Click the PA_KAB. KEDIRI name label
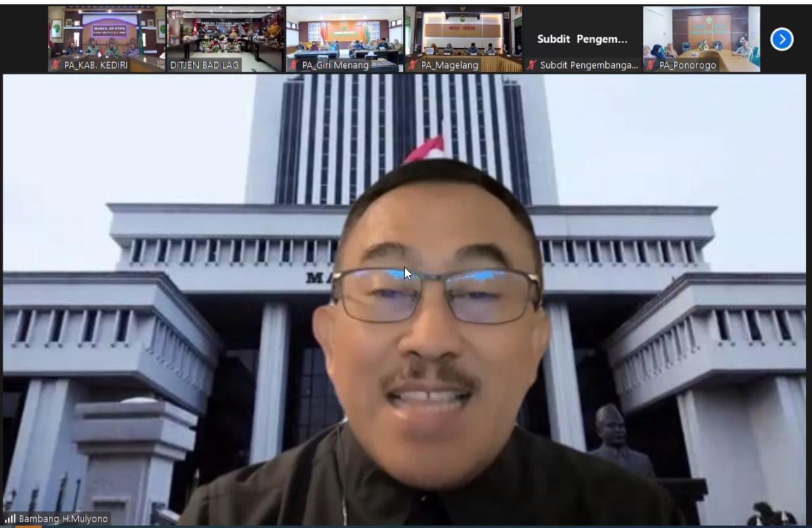This screenshot has height=528, width=812. coord(96,65)
